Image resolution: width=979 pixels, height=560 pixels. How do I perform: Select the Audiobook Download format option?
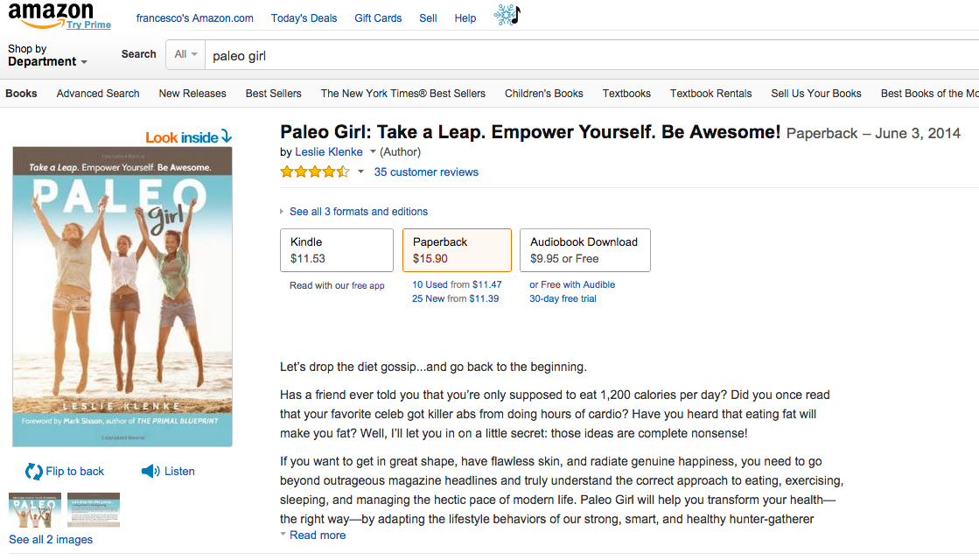[x=585, y=250]
